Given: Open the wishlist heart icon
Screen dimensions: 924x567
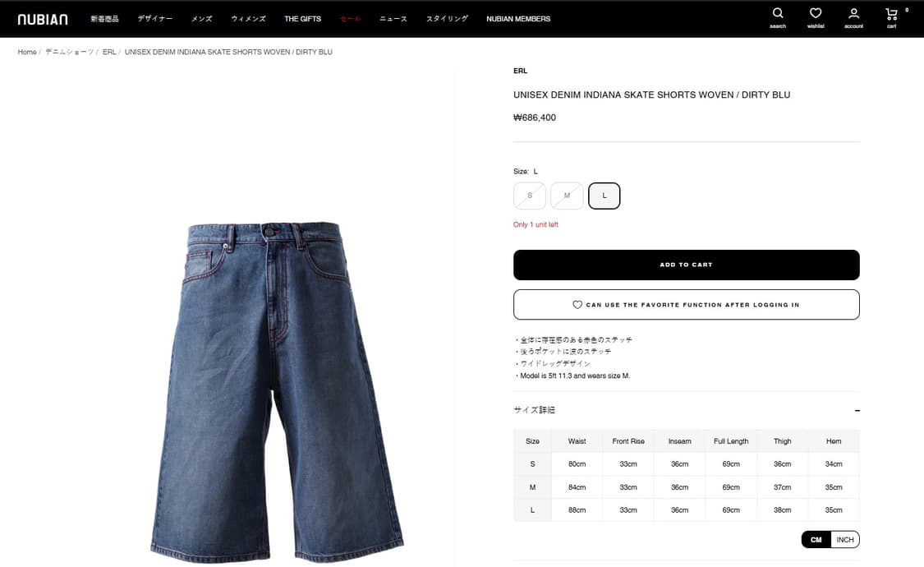Looking at the screenshot, I should (816, 13).
